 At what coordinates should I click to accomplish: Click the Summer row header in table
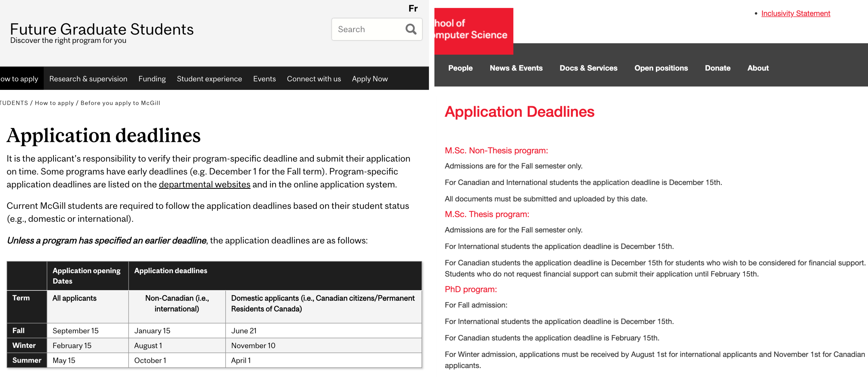(x=27, y=360)
